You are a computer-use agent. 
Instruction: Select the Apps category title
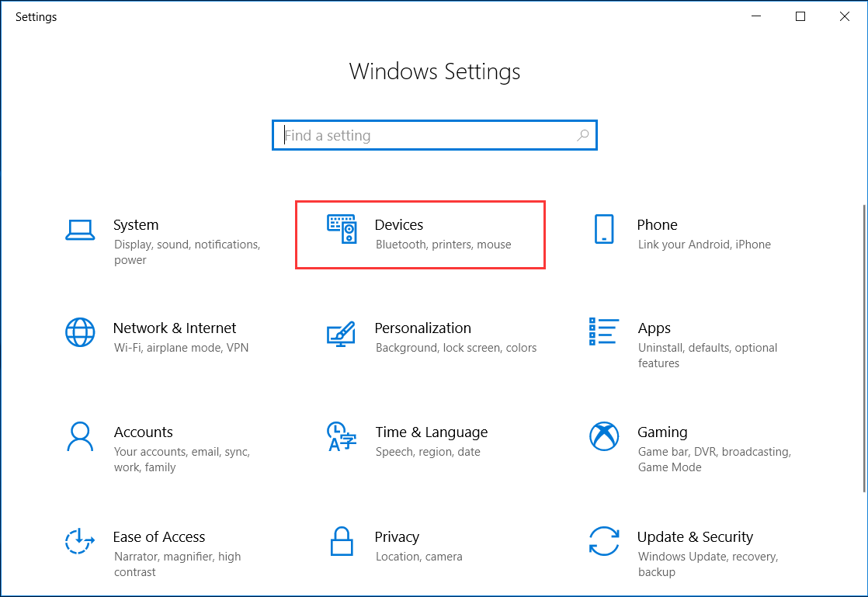(654, 328)
